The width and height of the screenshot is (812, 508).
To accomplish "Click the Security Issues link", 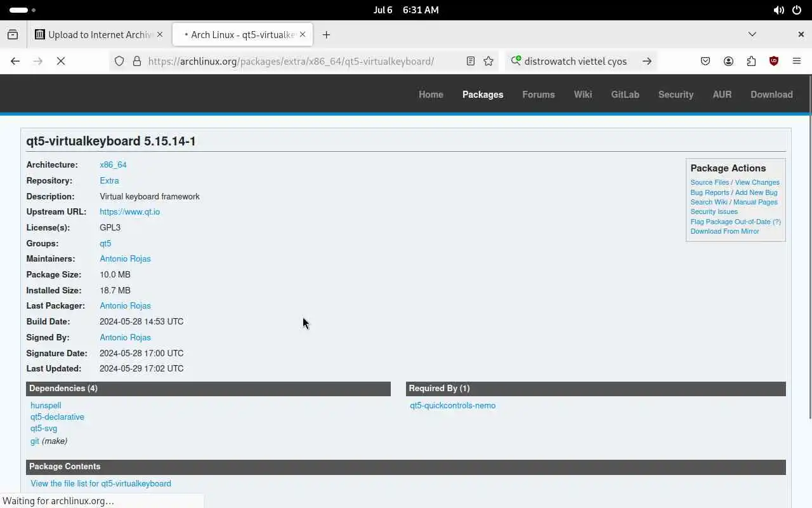I will tap(714, 211).
